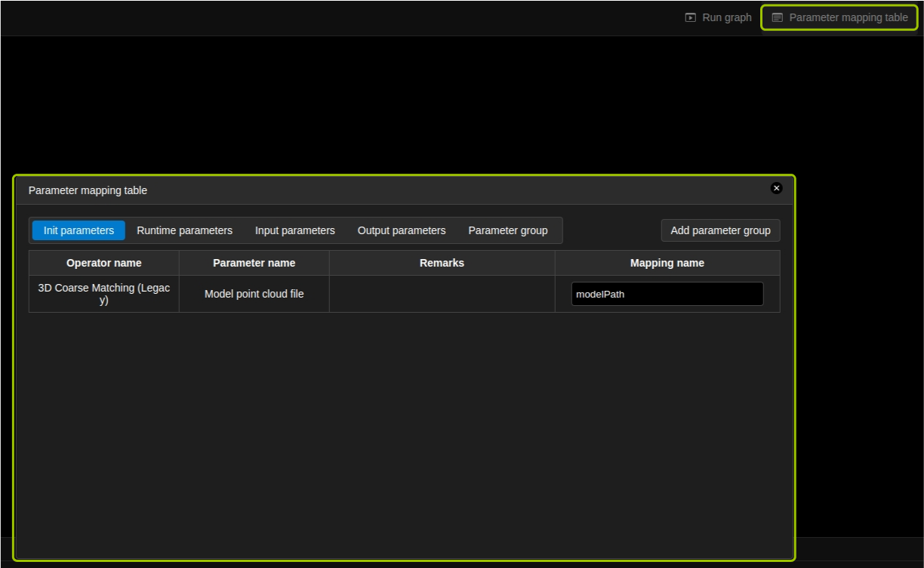Toggle the Parameter mapping table toolbar button text
This screenshot has width=924, height=568.
(x=848, y=17)
